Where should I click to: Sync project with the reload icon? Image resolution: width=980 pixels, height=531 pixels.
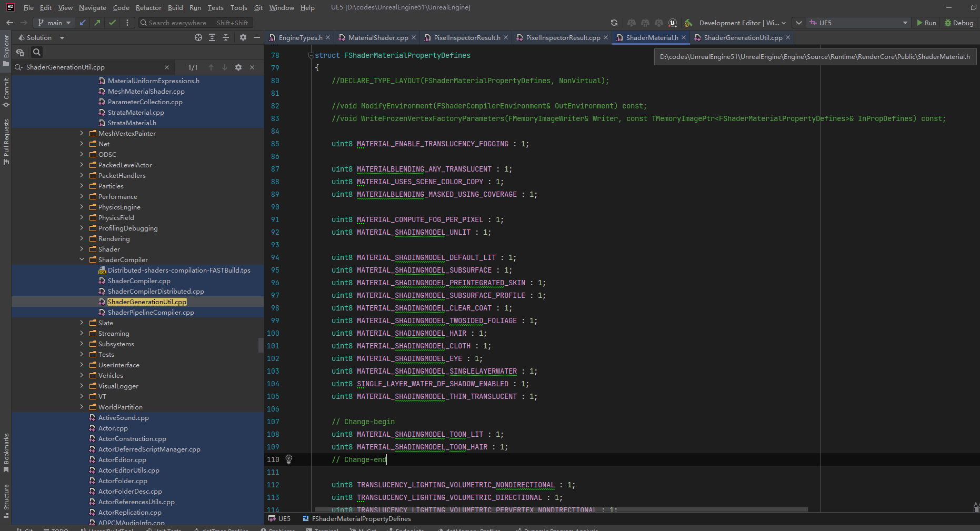pos(614,23)
